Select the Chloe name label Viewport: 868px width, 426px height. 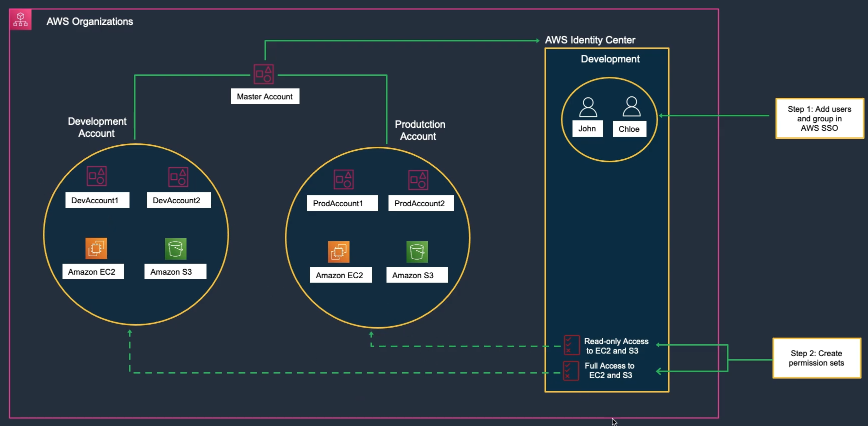click(629, 129)
